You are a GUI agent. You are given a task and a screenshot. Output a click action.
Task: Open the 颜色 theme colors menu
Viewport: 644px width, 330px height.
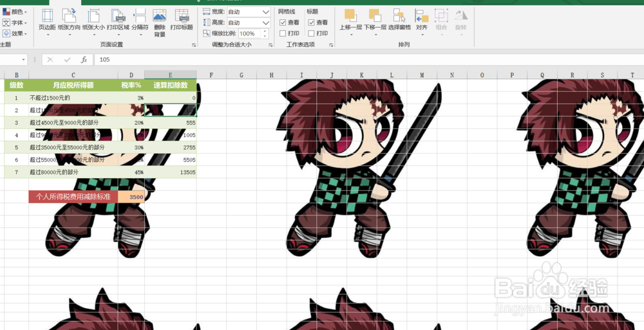pyautogui.click(x=15, y=12)
